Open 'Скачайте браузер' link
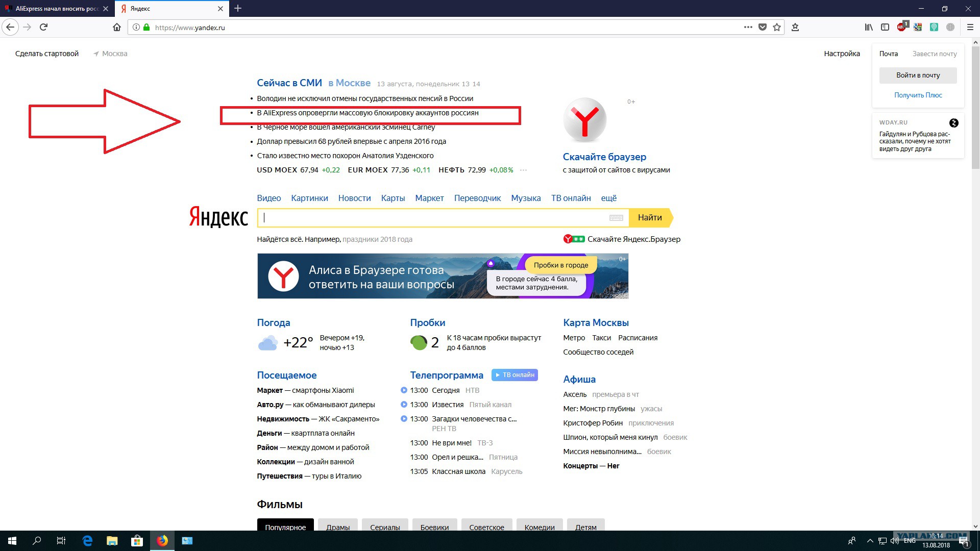Screen dimensions: 980x551 [604, 157]
